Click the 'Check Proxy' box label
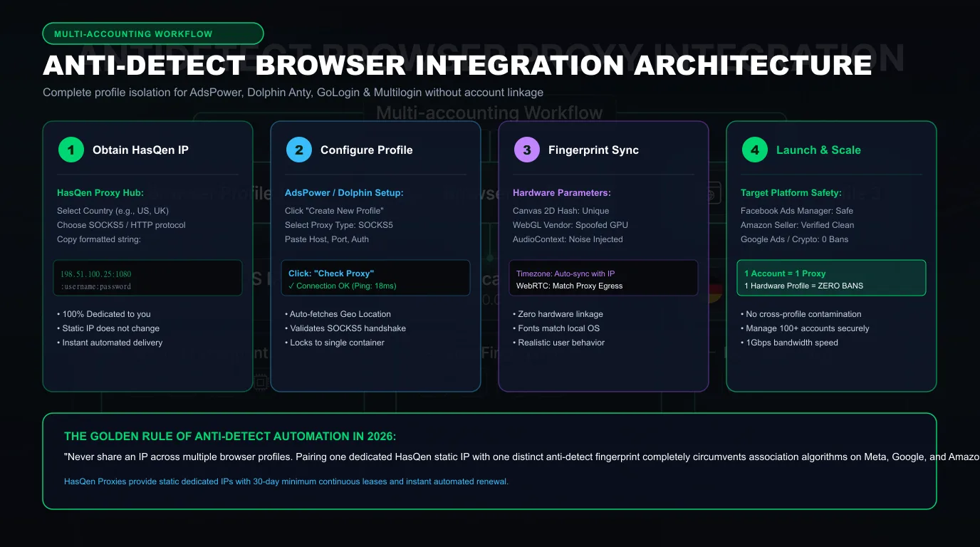 331,273
